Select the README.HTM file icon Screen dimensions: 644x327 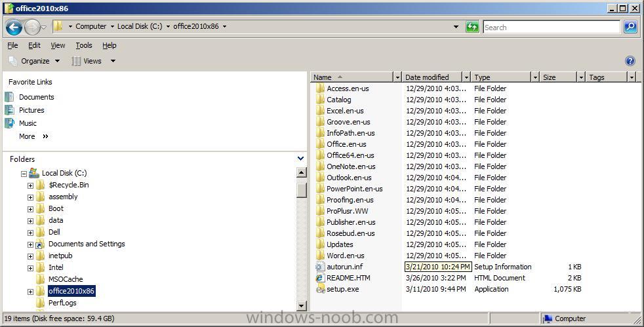[x=320, y=278]
